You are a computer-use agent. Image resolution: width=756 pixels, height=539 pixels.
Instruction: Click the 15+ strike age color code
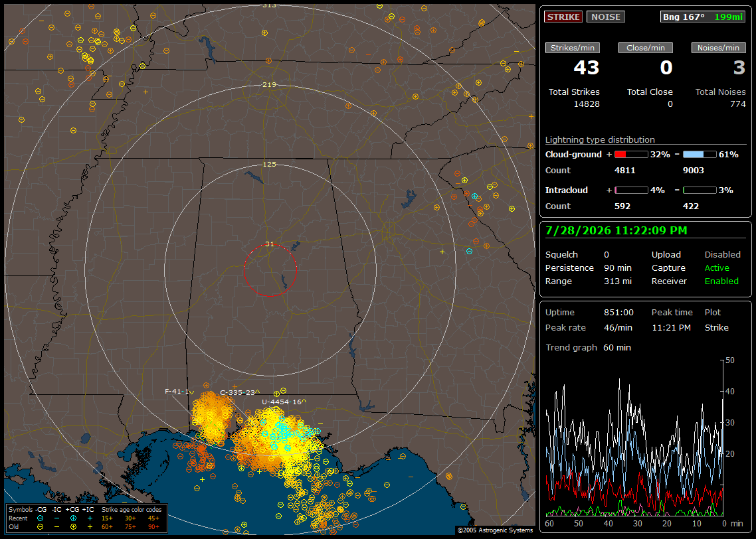107,518
